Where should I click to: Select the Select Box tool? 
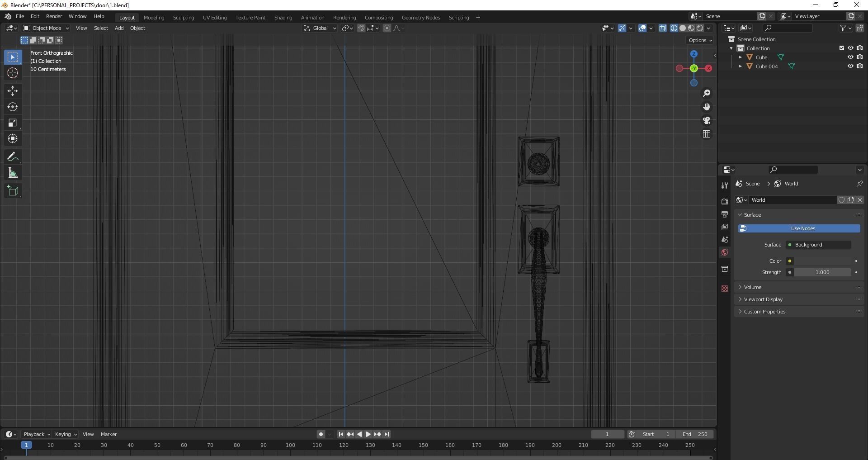13,57
